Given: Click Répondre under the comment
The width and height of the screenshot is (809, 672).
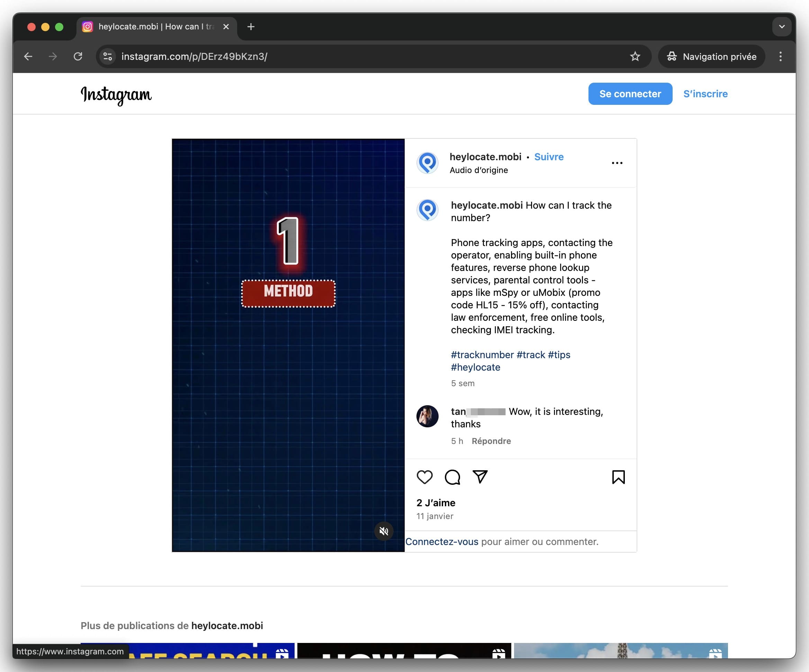Looking at the screenshot, I should point(491,441).
